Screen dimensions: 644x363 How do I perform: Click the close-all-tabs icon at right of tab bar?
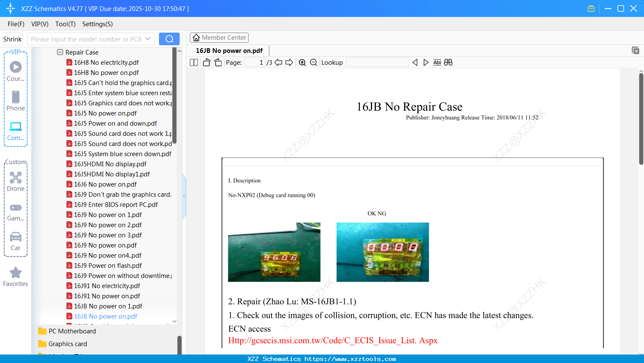636,50
